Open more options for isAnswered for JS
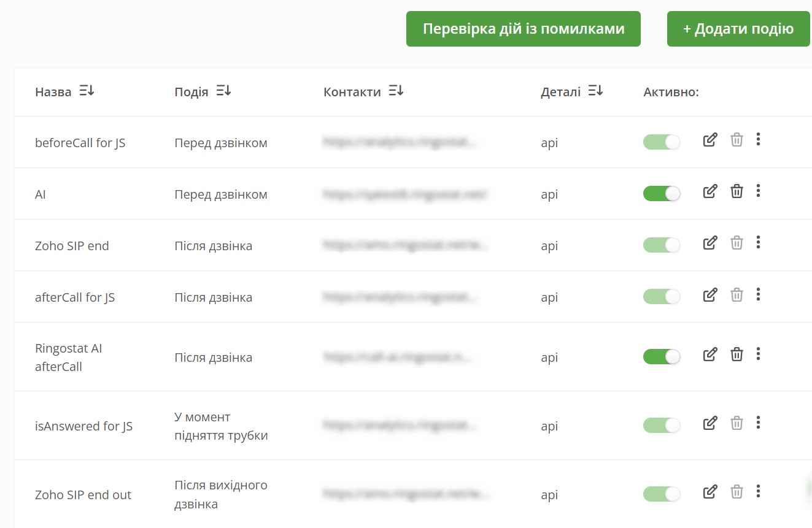 point(759,422)
